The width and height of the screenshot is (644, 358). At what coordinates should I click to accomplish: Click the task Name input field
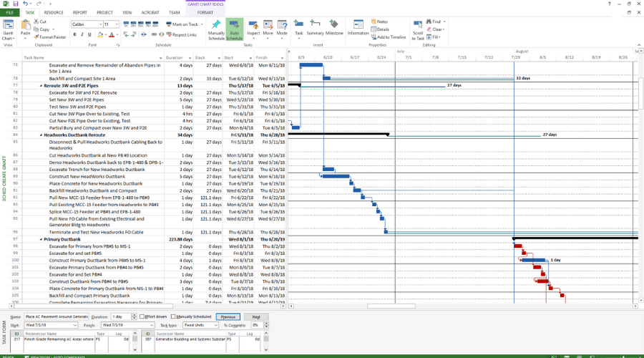pyautogui.click(x=57, y=317)
